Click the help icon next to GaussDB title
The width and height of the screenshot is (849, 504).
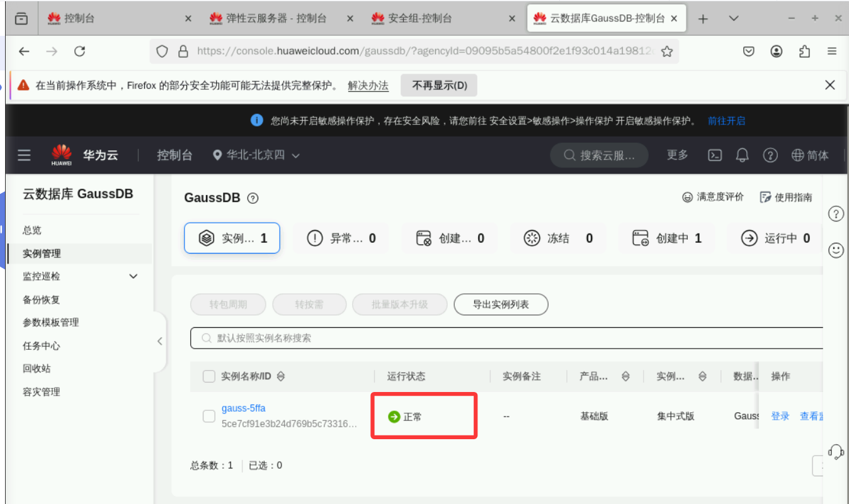pos(253,198)
